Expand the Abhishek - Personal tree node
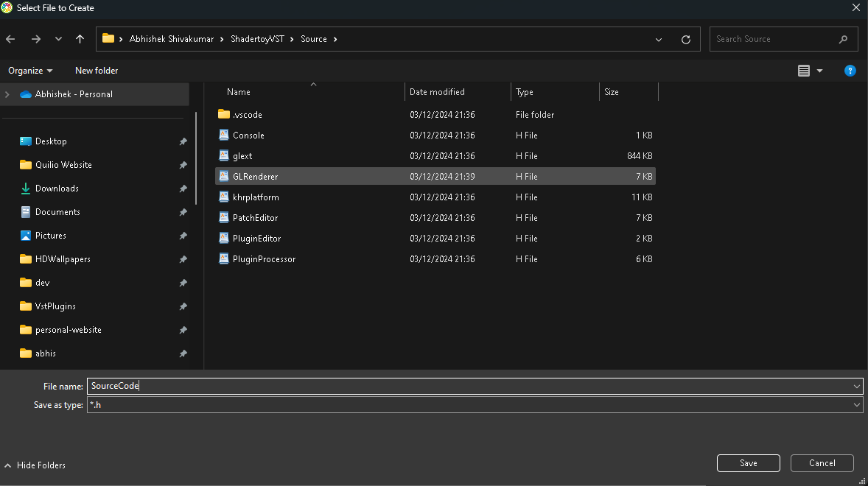Viewport: 868px width, 486px height. [7, 94]
